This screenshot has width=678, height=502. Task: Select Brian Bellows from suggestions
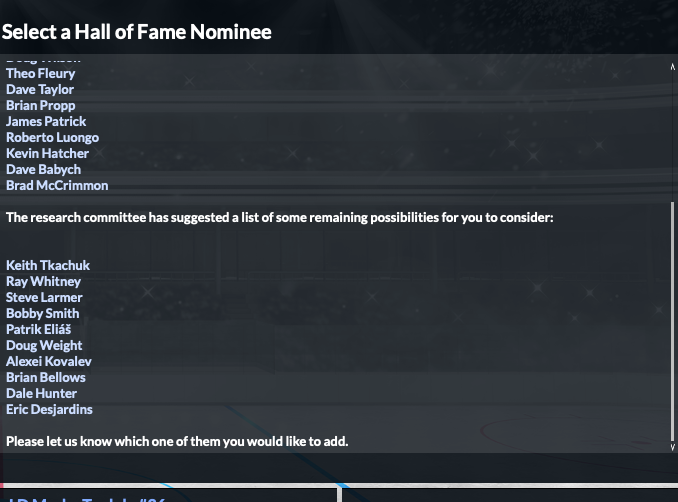point(46,377)
